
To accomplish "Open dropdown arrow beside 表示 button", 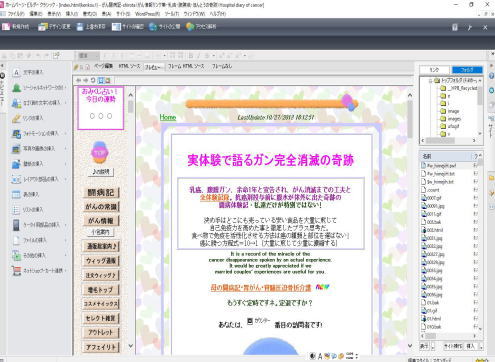I will [x=433, y=347].
